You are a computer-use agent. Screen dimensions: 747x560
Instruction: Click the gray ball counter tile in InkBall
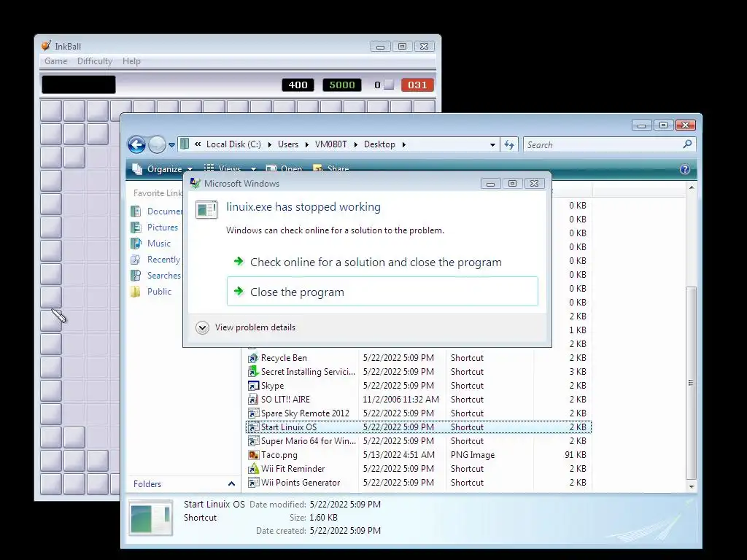(390, 85)
